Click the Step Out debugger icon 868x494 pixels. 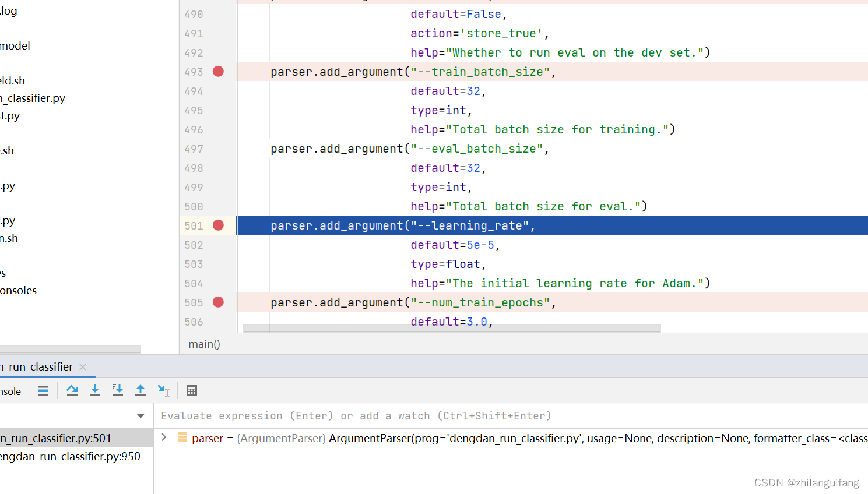pyautogui.click(x=140, y=390)
